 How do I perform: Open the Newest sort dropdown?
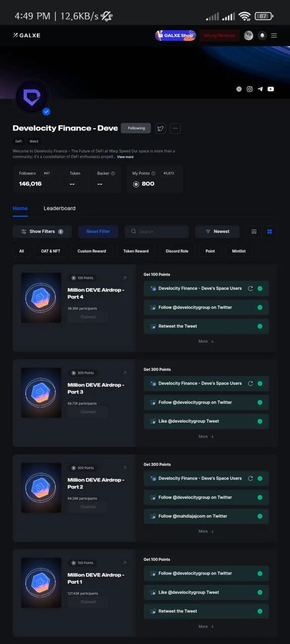click(217, 231)
